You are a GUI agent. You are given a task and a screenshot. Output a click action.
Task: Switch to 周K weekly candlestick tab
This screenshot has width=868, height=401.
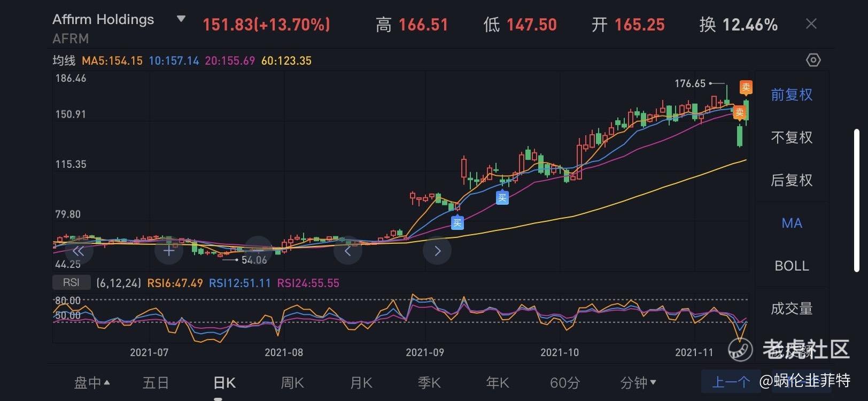coord(292,383)
